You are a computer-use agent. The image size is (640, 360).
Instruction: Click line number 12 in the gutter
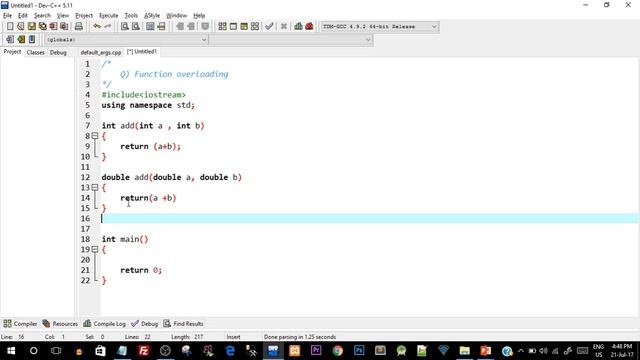tap(85, 177)
